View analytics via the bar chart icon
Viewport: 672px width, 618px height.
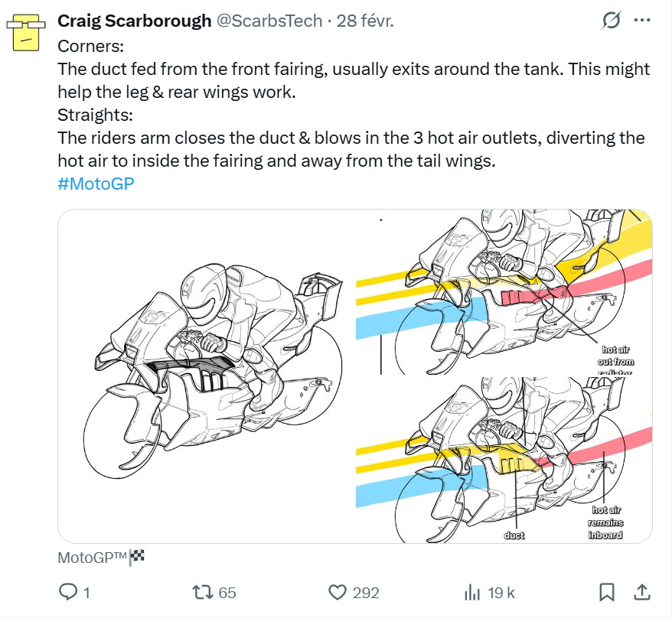(x=472, y=592)
